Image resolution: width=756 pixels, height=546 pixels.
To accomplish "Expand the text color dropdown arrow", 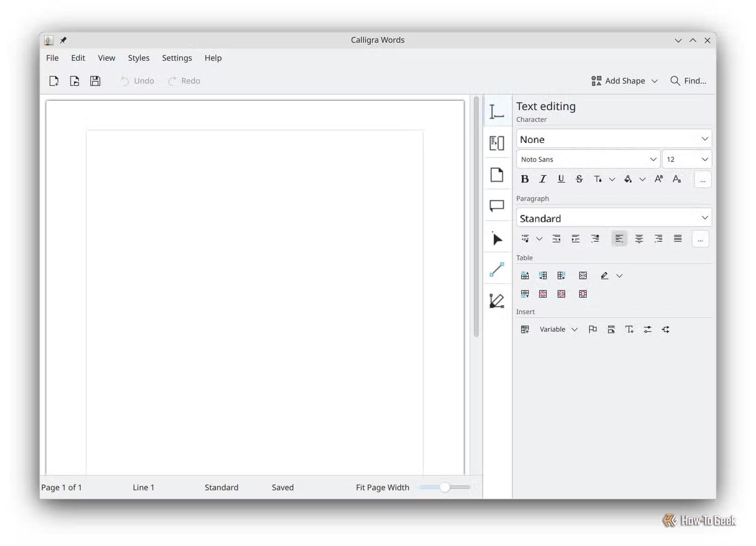I will (612, 180).
